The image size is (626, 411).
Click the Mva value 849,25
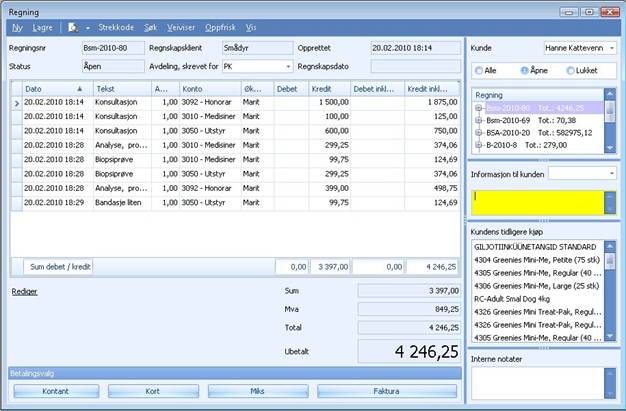click(409, 309)
